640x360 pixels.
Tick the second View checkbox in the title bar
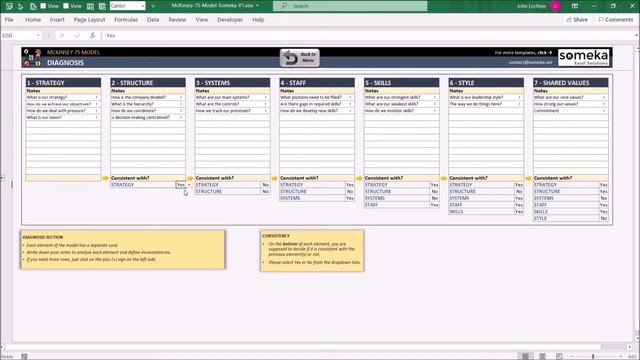(66, 6)
